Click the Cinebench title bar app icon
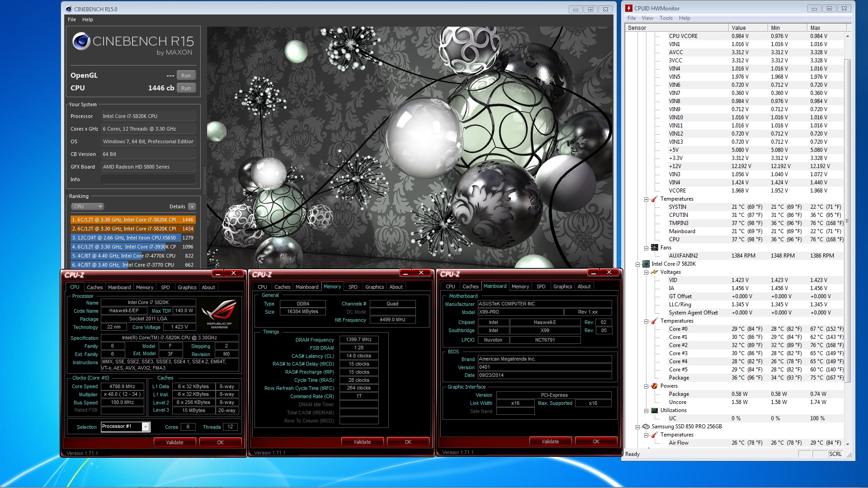 (x=69, y=9)
